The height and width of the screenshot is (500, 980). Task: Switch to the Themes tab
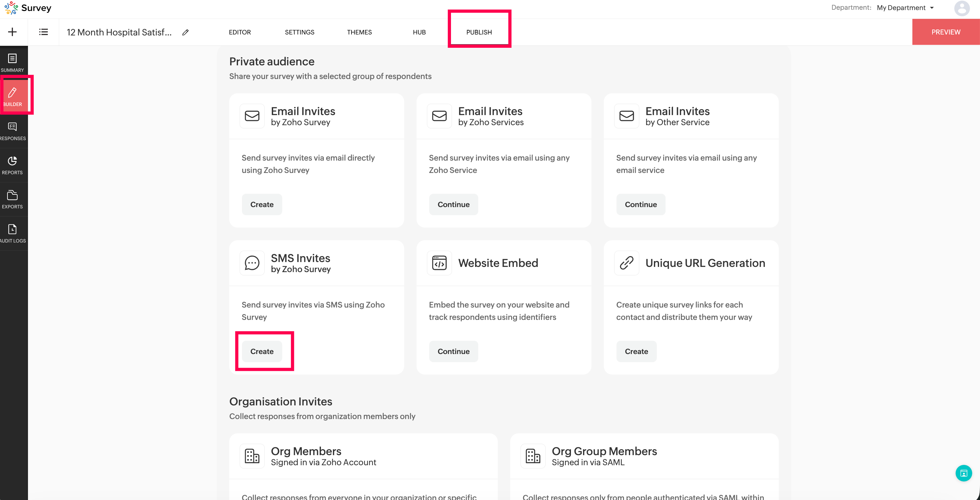[x=359, y=32]
